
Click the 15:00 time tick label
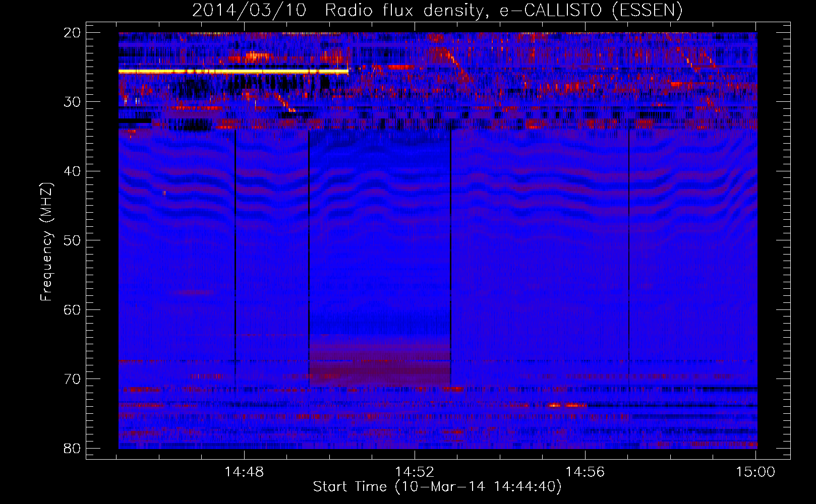[x=755, y=472]
